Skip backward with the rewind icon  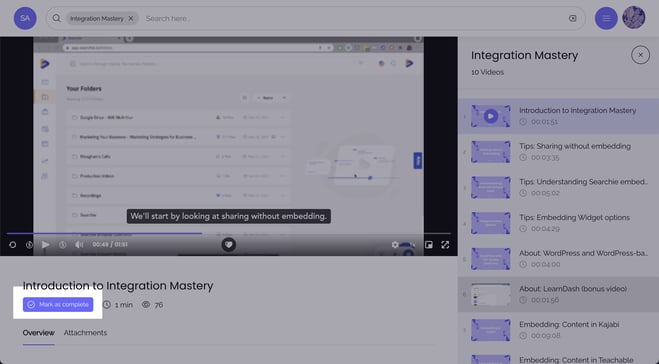point(29,245)
